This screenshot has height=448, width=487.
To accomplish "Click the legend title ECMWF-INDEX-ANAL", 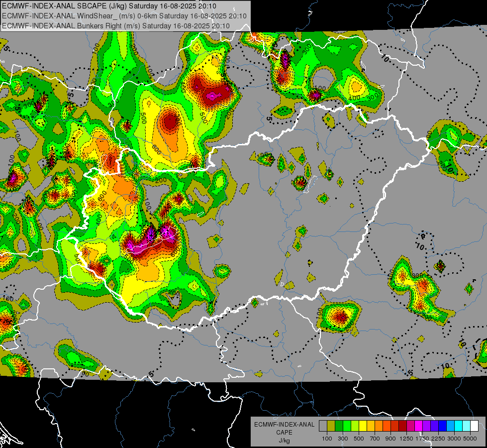I will click(x=284, y=425).
